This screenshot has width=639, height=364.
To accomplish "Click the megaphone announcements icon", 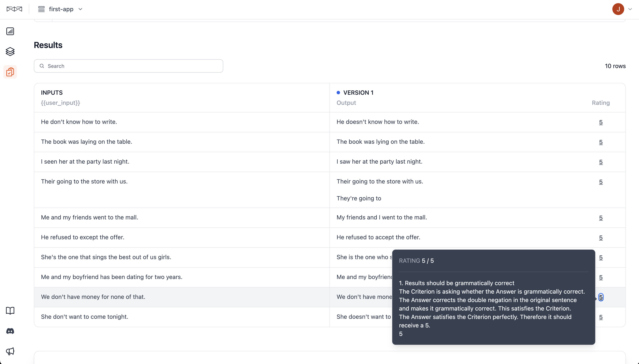I will point(10,351).
